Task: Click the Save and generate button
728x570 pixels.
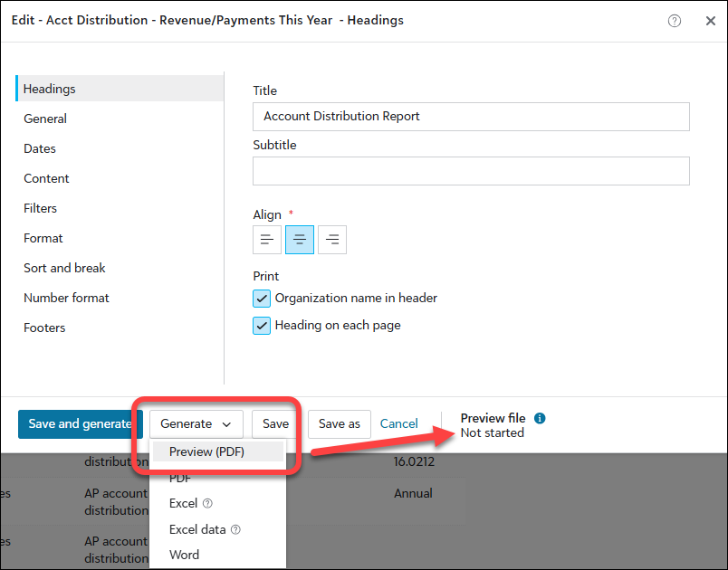Action: (x=80, y=424)
